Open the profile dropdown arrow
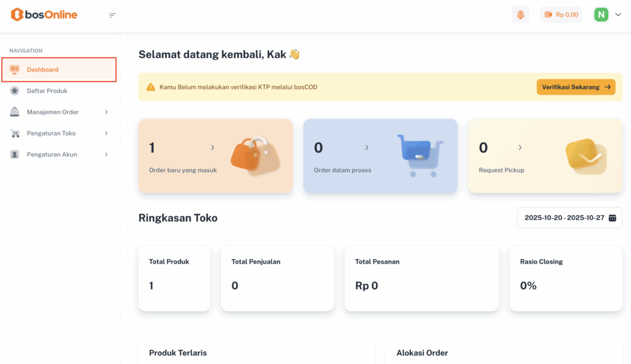The width and height of the screenshot is (631, 364). [618, 15]
